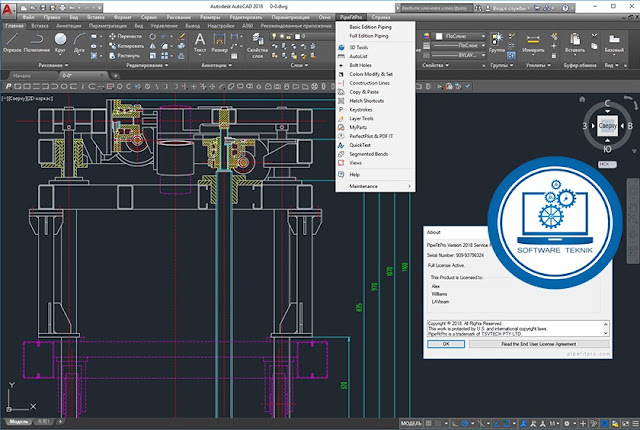Image resolution: width=640 pixels, height=430 pixels.
Task: Open the AutoCAD application menu button
Action: 7,9
